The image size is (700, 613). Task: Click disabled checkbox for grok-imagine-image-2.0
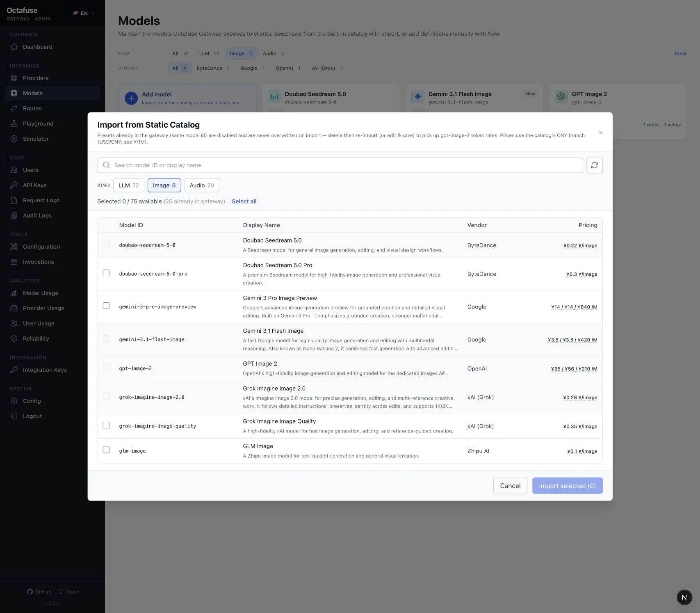pyautogui.click(x=106, y=396)
